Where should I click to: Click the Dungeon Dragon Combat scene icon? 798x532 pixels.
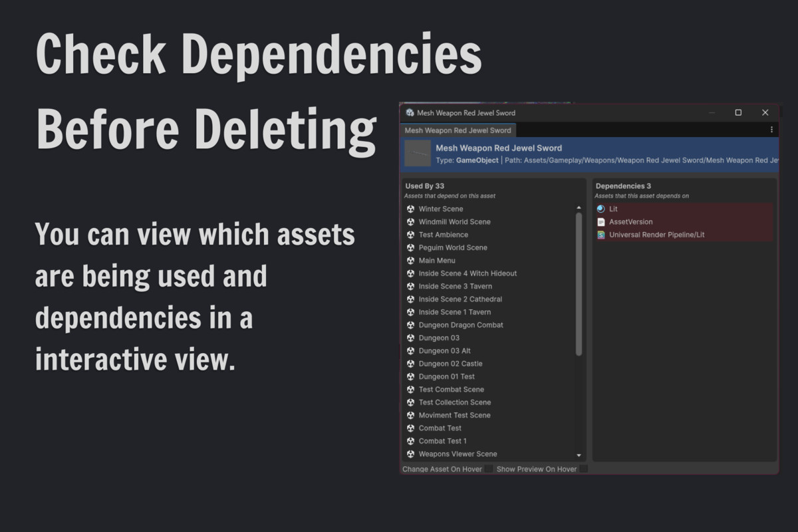[x=412, y=325]
